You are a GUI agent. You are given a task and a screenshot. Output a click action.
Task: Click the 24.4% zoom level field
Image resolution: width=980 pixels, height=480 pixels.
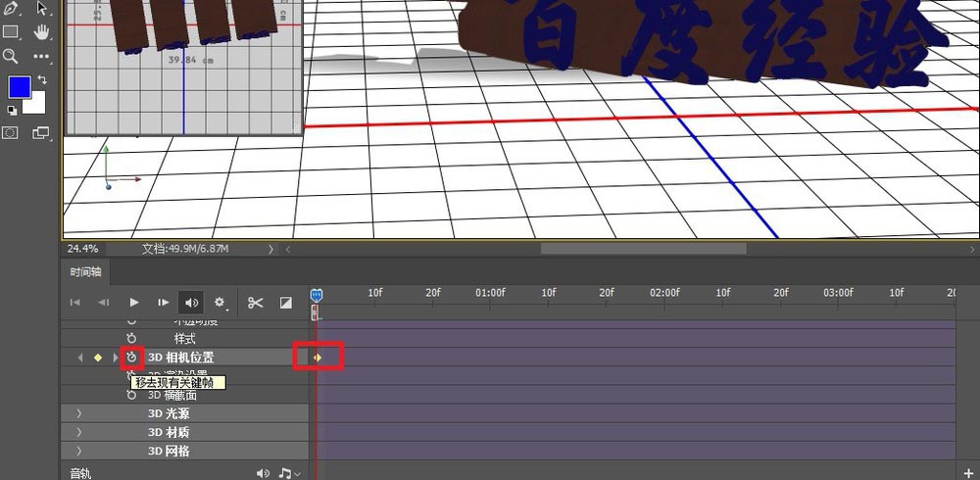point(83,248)
